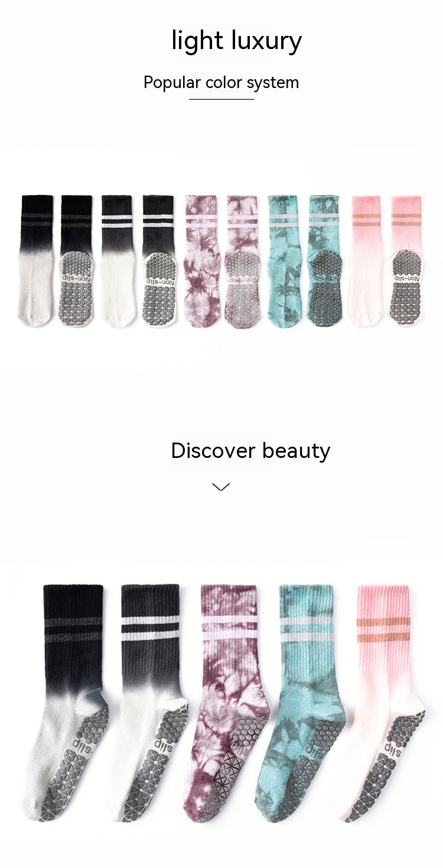This screenshot has height=868, width=443.
Task: Click the non-slip sole of first black sock pair
Action: 77,260
